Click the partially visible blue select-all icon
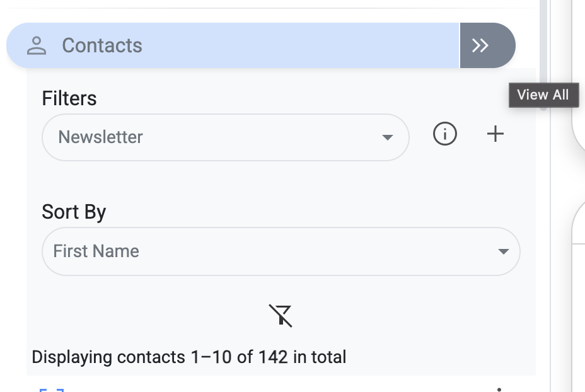Screen dimensions: 585x392 click(x=52, y=389)
